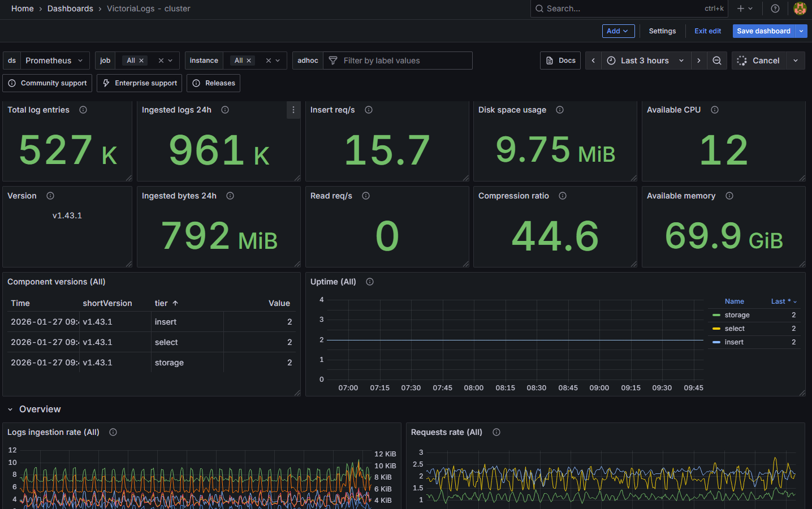Shift time range backward with left arrow
Screen dimensions: 812x509
(593, 61)
